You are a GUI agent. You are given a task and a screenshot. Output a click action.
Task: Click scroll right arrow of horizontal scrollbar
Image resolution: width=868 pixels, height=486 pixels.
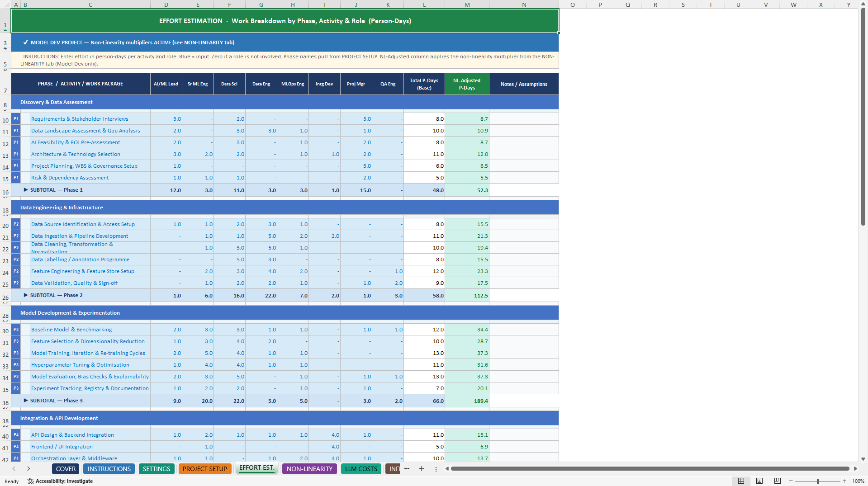(x=855, y=469)
